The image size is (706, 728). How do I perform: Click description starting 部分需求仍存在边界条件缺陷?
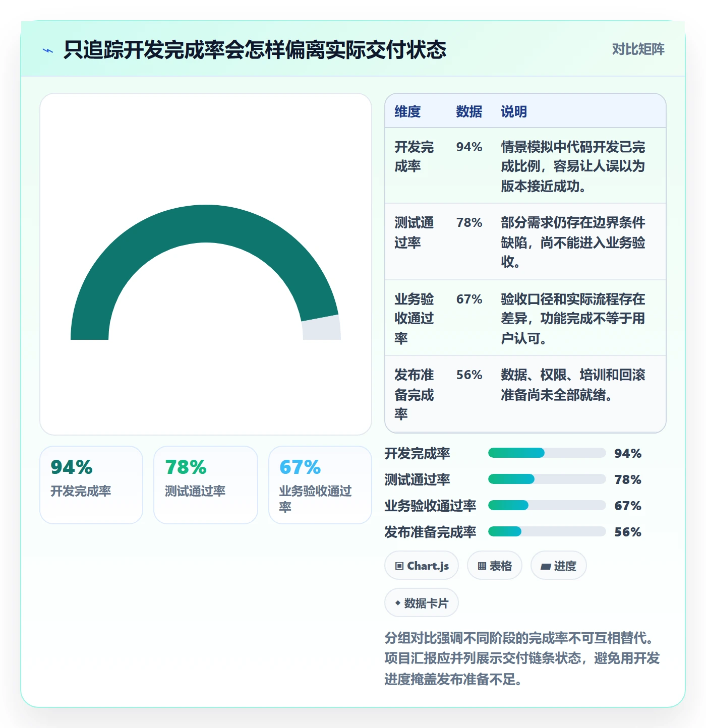[573, 242]
